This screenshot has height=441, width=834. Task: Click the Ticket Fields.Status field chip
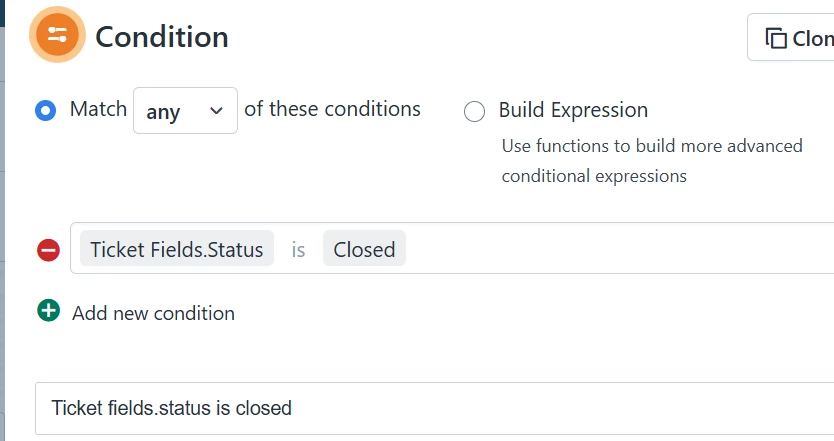click(x=176, y=249)
